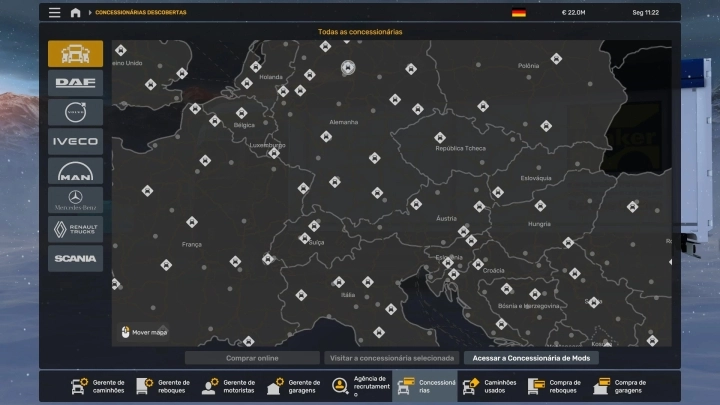
Task: Open the hamburger menu
Action: click(55, 12)
